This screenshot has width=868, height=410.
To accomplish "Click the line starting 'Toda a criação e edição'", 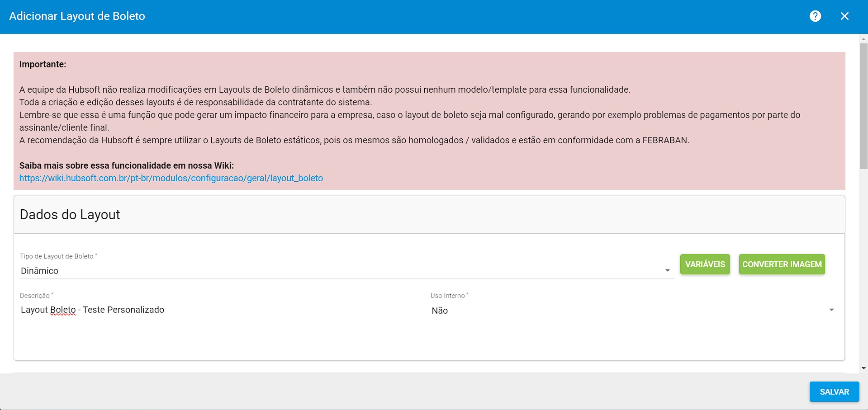I will (x=195, y=103).
